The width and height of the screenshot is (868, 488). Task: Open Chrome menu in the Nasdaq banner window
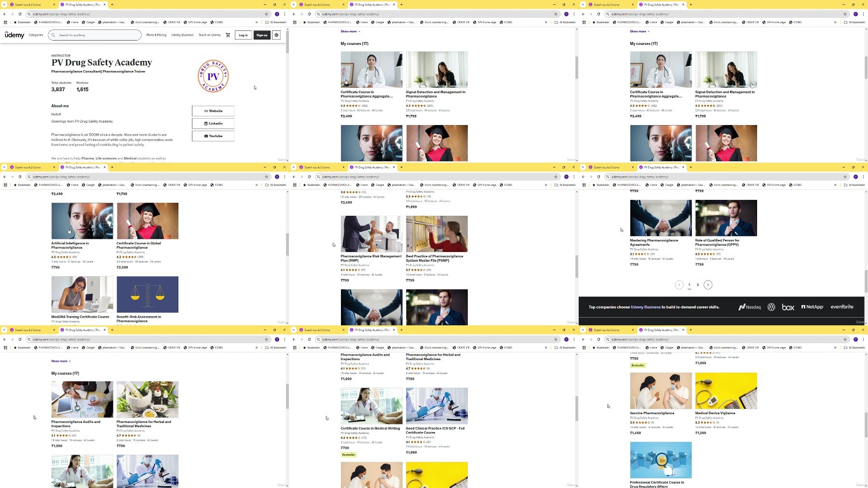pos(863,177)
